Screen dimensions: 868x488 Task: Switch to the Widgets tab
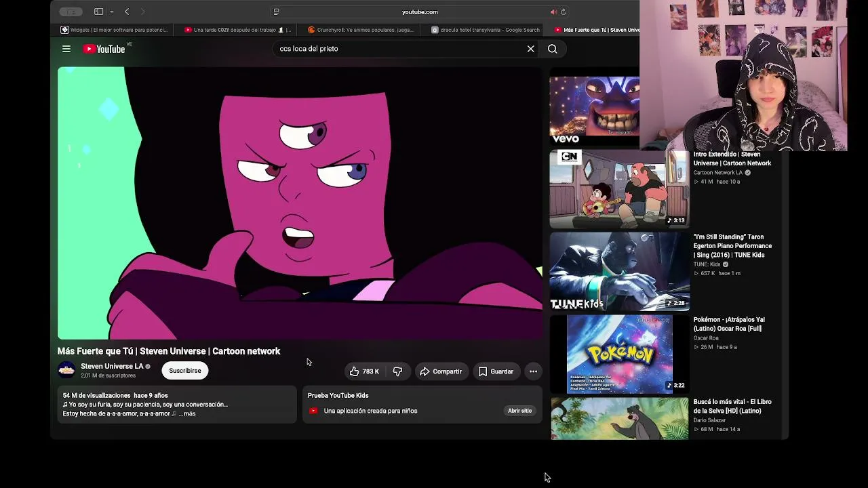(114, 30)
